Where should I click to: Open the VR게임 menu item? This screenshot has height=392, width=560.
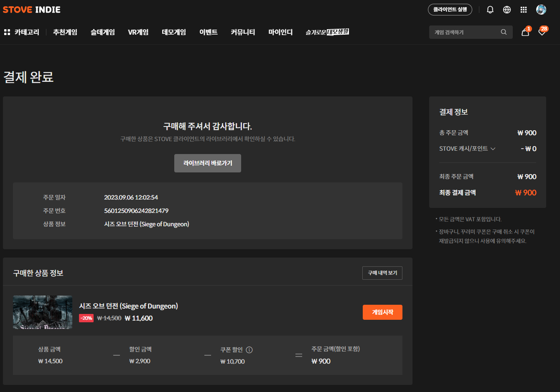coord(138,32)
